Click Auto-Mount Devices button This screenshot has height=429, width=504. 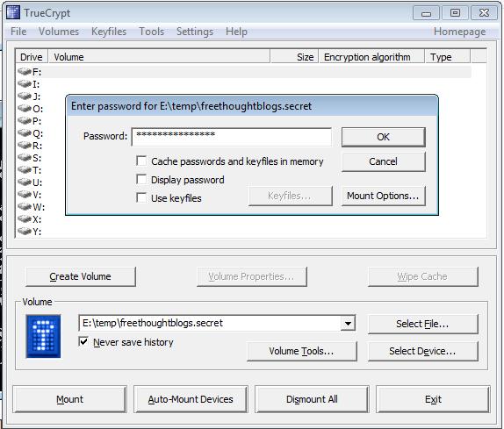(191, 399)
